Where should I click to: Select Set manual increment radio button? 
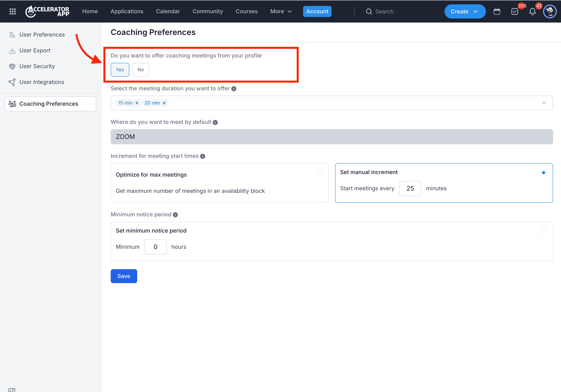point(543,173)
